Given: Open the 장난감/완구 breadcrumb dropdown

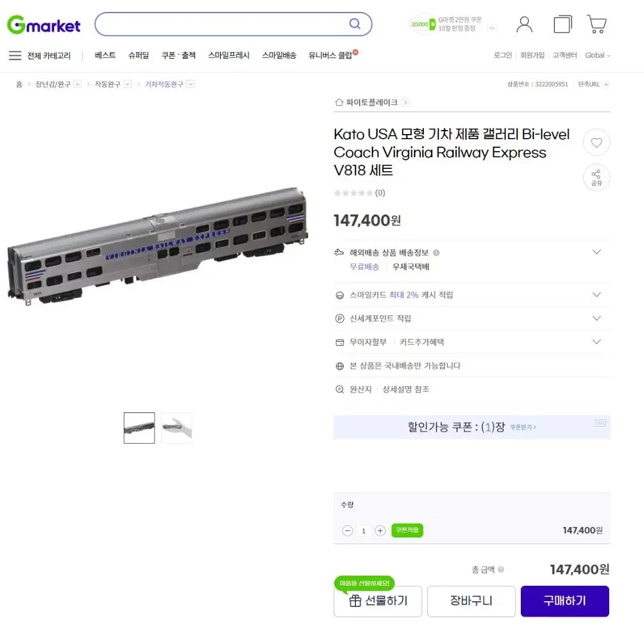Looking at the screenshot, I should tap(77, 84).
